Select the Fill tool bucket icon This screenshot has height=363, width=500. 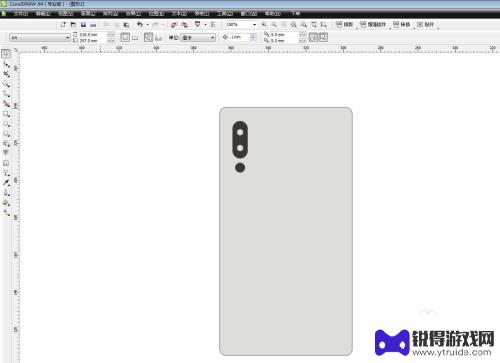(x=6, y=203)
